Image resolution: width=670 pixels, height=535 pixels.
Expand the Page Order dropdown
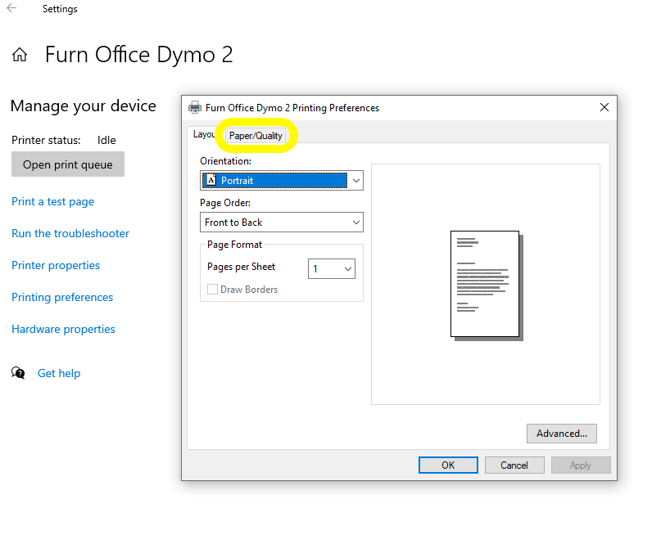coord(282,222)
